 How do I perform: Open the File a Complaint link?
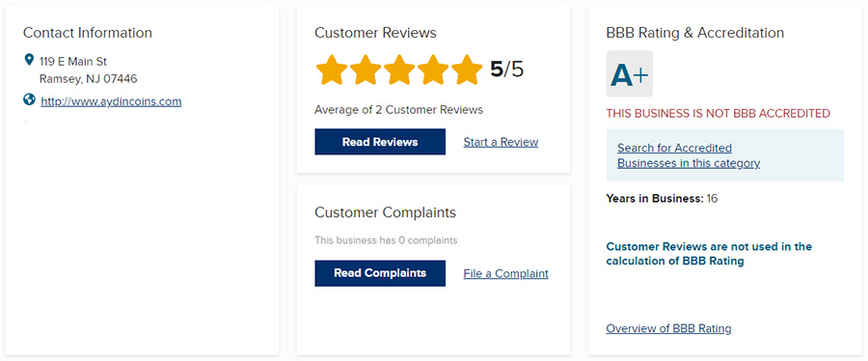coord(506,273)
